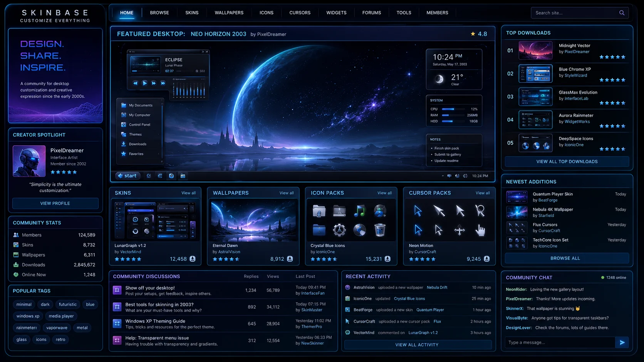644x362 pixels.
Task: Click the VIEW PROFILE button
Action: coord(55,203)
